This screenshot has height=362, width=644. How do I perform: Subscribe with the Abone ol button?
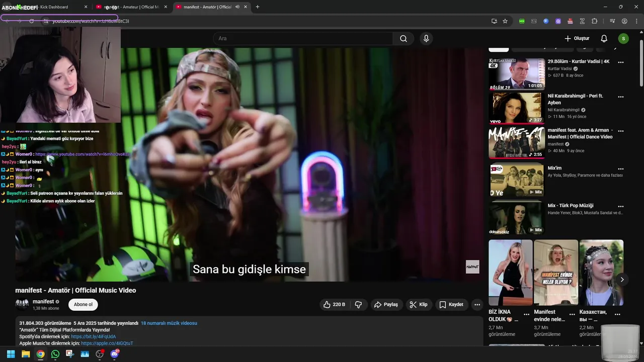click(x=83, y=305)
